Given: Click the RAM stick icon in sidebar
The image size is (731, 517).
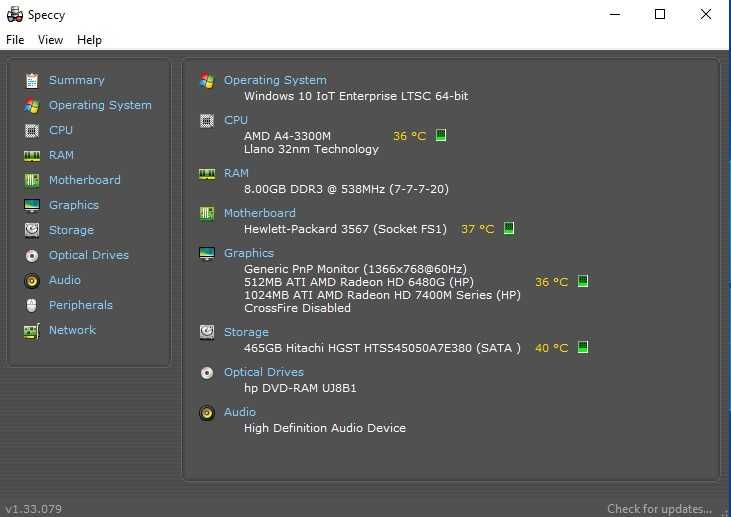Looking at the screenshot, I should tap(32, 156).
